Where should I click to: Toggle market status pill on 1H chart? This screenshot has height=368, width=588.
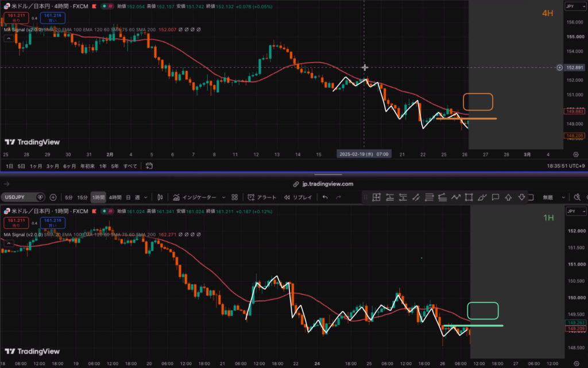(x=107, y=212)
